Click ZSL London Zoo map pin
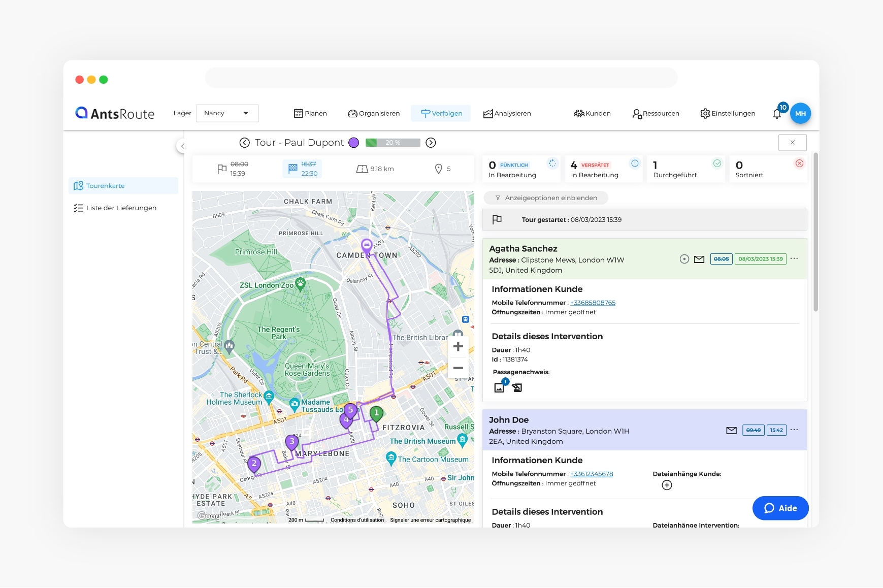 tap(301, 284)
